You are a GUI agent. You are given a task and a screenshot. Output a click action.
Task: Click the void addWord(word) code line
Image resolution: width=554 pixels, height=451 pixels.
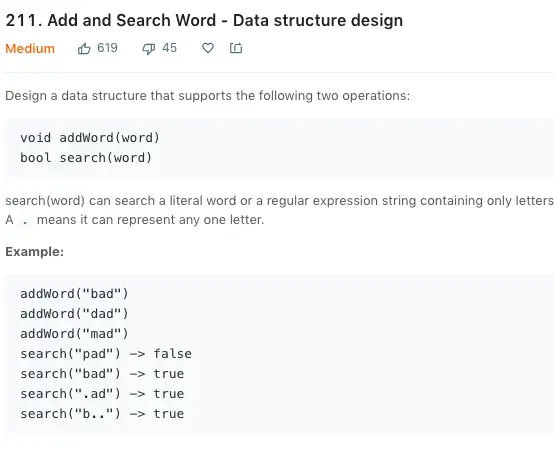(90, 137)
